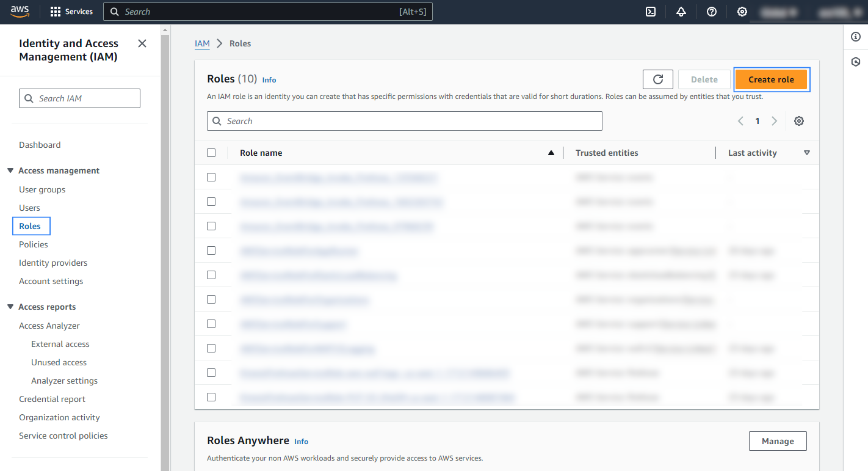Click the Create role button
868x471 pixels.
[771, 79]
